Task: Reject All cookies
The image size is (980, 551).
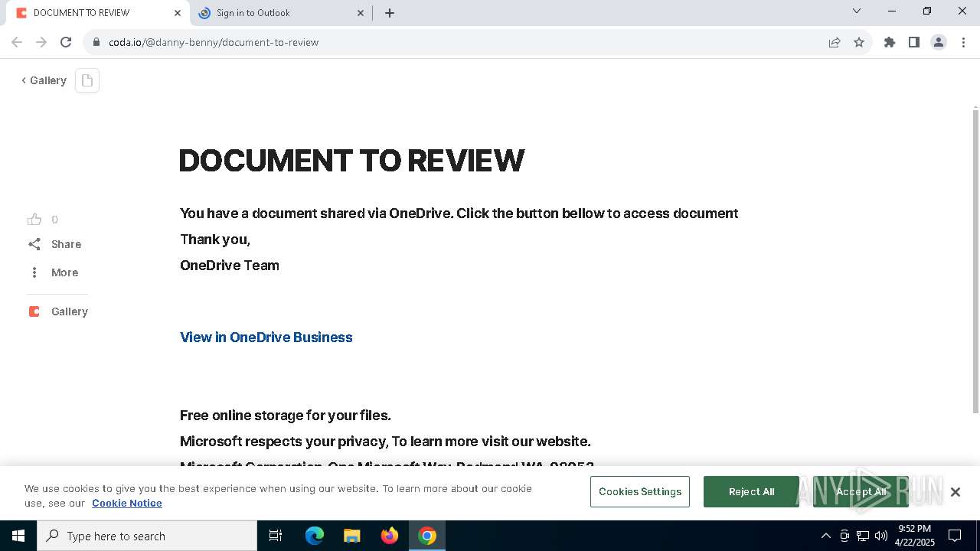Action: click(751, 491)
